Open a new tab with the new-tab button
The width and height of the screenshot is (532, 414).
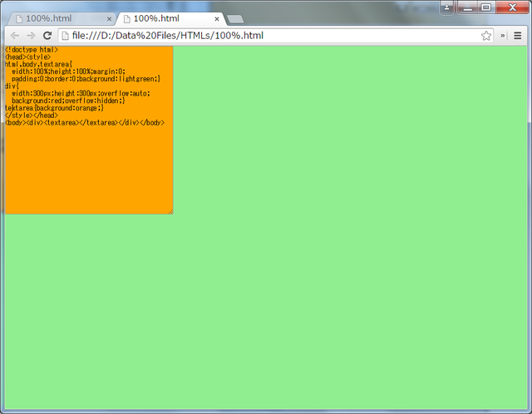pyautogui.click(x=235, y=19)
